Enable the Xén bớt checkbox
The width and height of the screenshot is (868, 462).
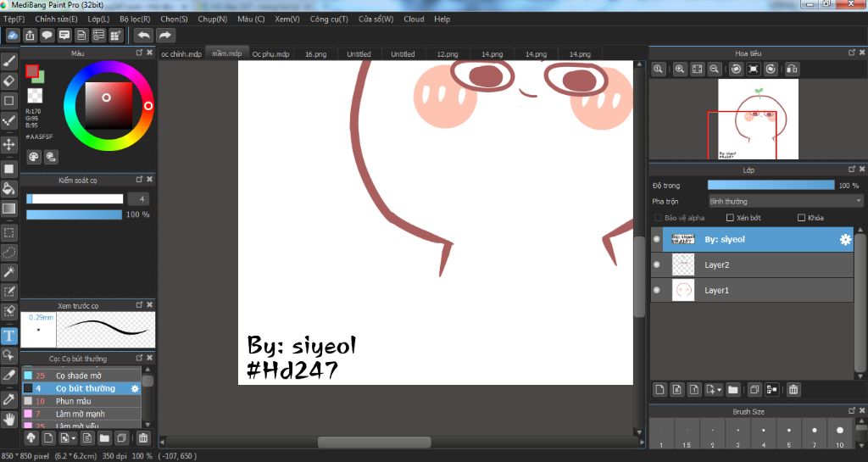pos(730,218)
